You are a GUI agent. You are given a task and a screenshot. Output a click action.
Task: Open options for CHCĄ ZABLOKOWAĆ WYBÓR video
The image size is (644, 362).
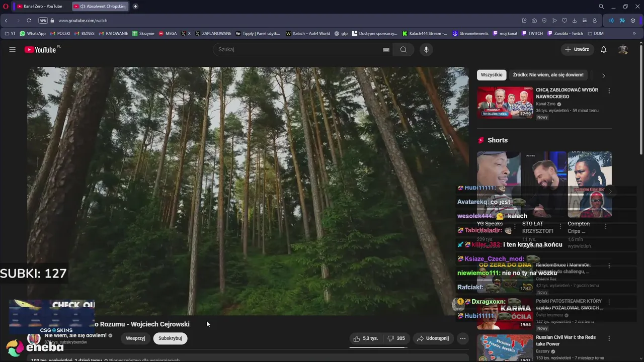coord(609,91)
